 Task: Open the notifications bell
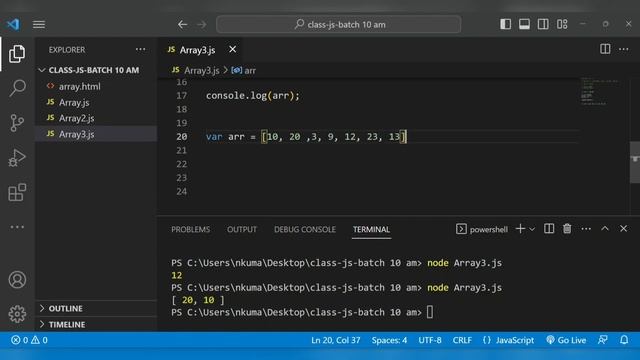624,340
